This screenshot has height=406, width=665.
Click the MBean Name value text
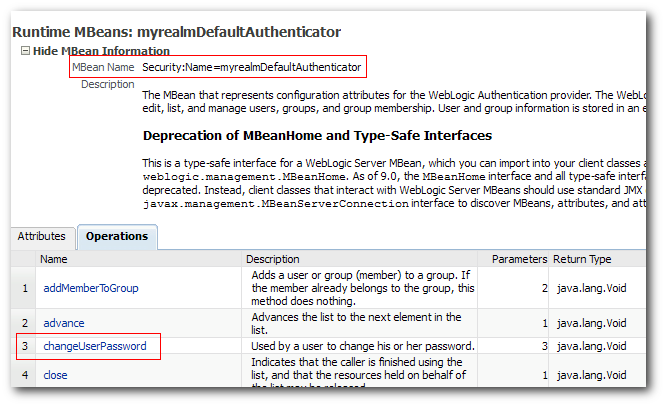251,67
